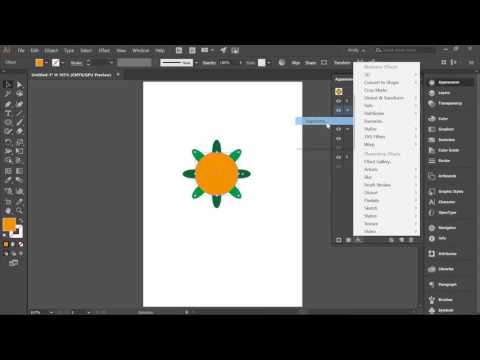Set None mode button under fill swatch
Image resolution: width=480 pixels, height=360 pixels.
[x=21, y=244]
